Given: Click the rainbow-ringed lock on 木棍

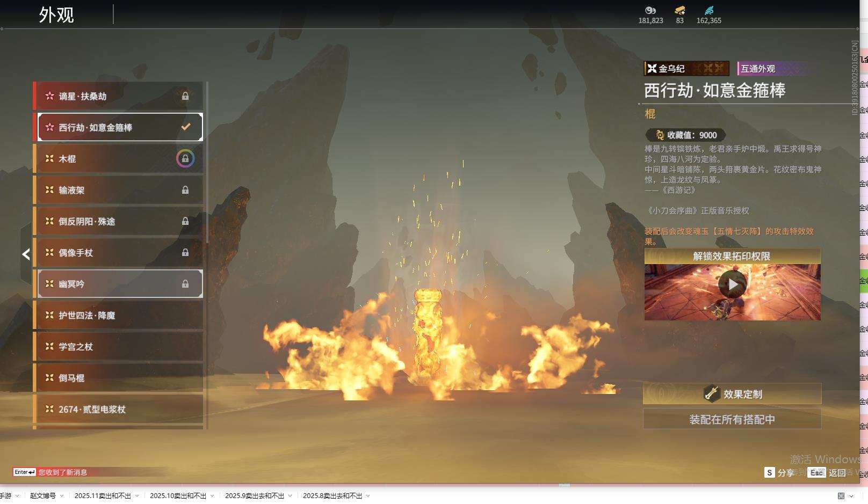Looking at the screenshot, I should pyautogui.click(x=185, y=159).
